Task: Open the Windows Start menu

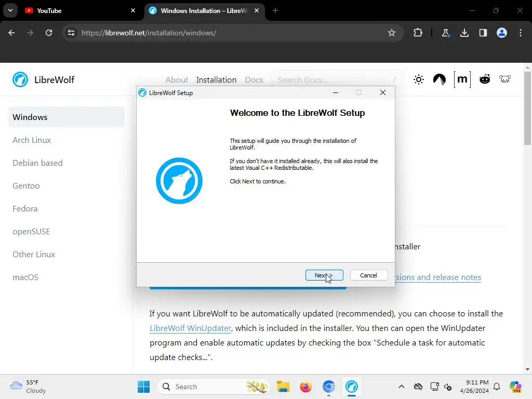Action: (143, 387)
